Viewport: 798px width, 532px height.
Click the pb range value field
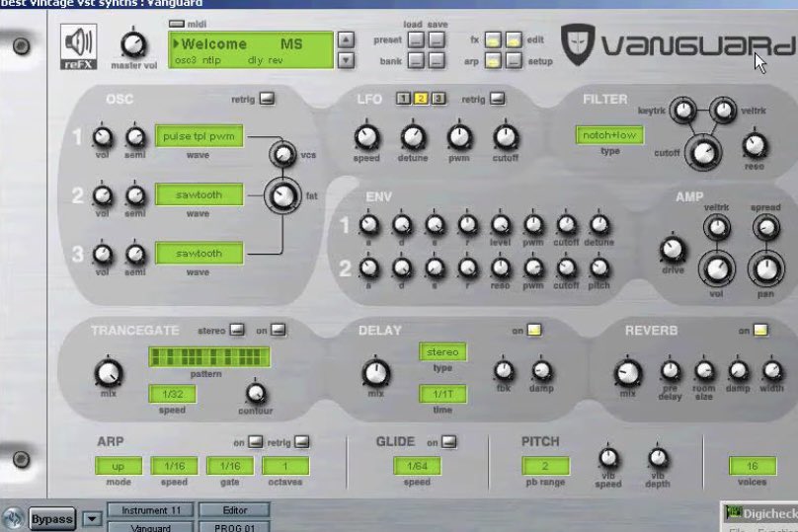(x=545, y=466)
